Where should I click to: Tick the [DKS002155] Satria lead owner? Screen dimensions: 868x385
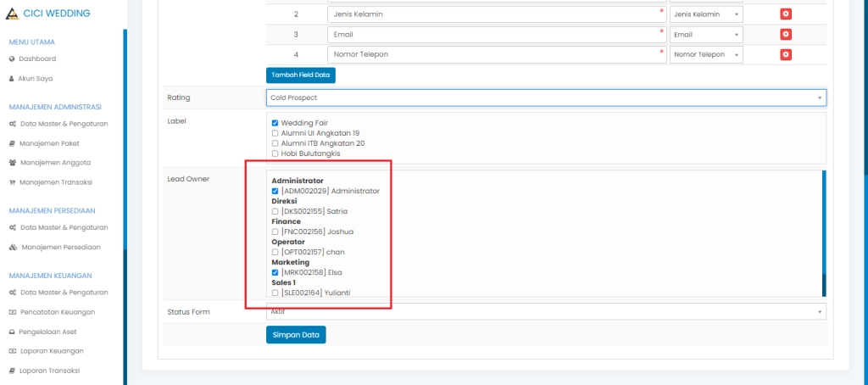coord(275,211)
